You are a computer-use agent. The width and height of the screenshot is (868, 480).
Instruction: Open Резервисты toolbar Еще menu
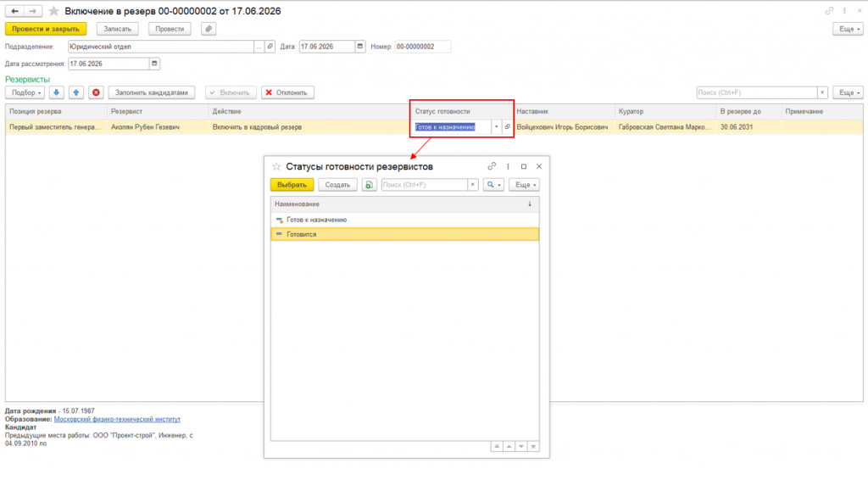[848, 92]
